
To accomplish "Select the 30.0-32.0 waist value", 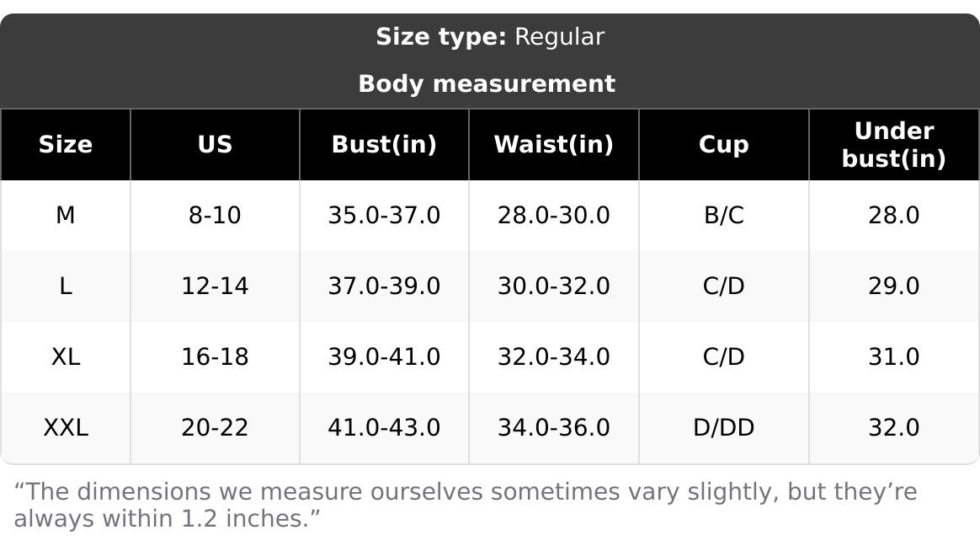I will click(x=553, y=286).
